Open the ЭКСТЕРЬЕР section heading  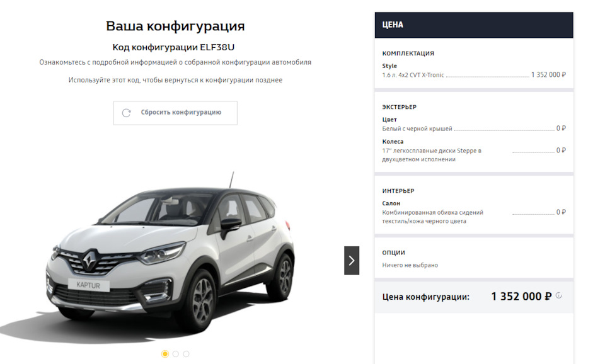(x=400, y=107)
